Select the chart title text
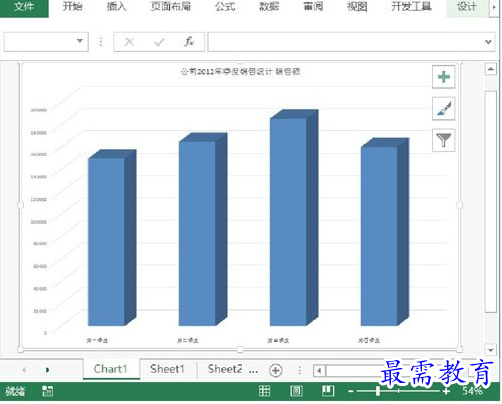502x404 pixels. 240,71
